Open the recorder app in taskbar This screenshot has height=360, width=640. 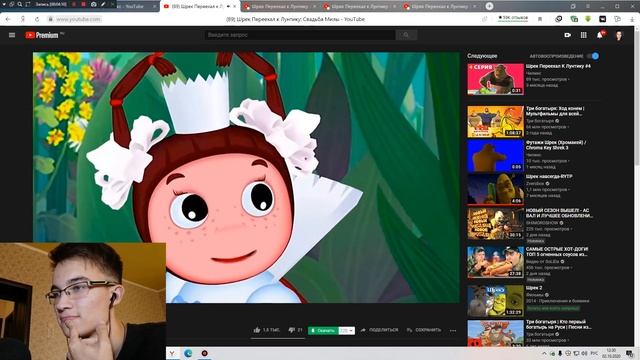(x=204, y=353)
